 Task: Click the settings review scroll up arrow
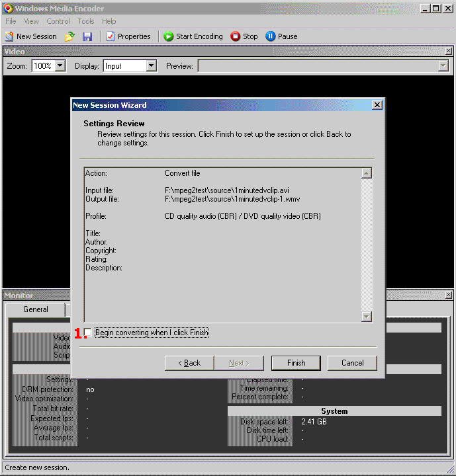click(367, 173)
